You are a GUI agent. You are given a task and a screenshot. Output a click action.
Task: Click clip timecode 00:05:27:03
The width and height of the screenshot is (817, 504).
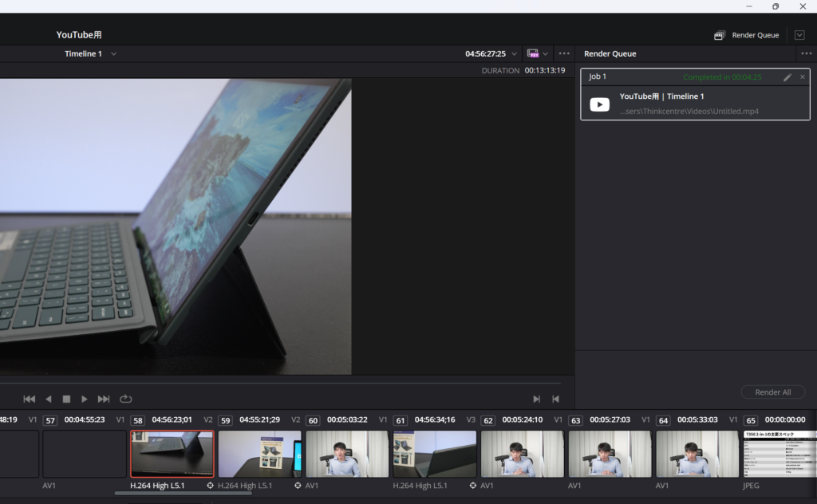tap(610, 419)
